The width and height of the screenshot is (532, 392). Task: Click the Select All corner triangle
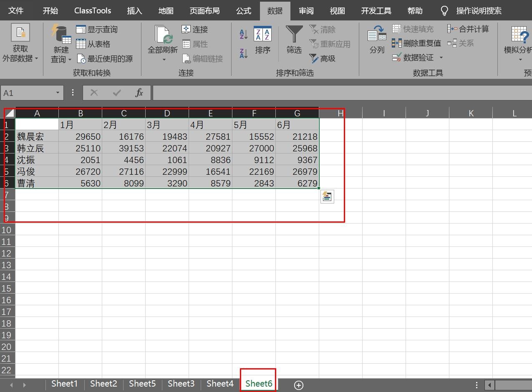[x=10, y=113]
